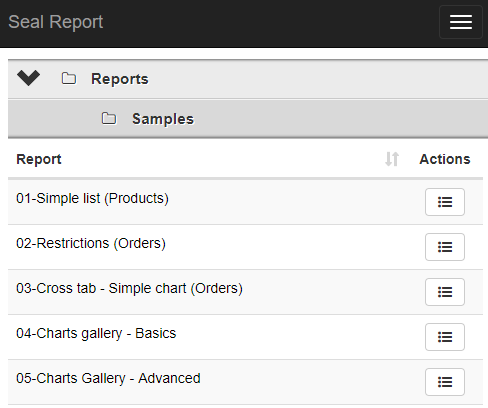Click the Seal Report brand title
The image size is (488, 408).
tap(56, 22)
